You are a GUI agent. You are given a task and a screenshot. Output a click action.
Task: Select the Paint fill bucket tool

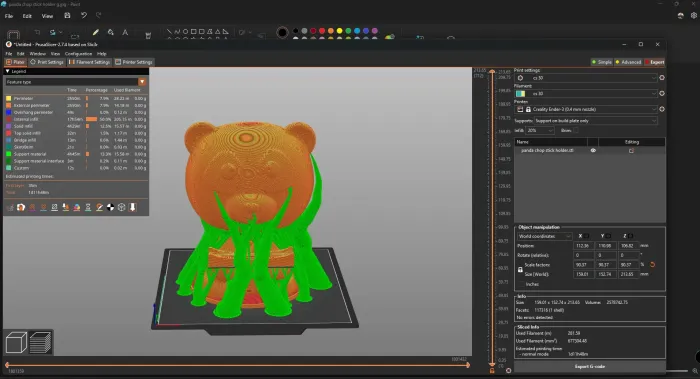click(110, 32)
